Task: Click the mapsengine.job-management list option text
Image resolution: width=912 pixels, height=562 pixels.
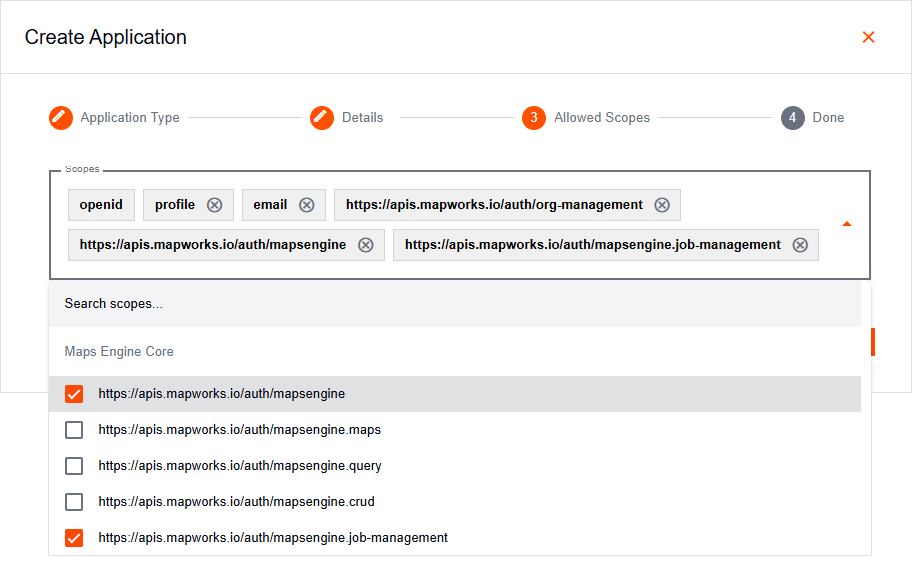Action: coord(273,538)
